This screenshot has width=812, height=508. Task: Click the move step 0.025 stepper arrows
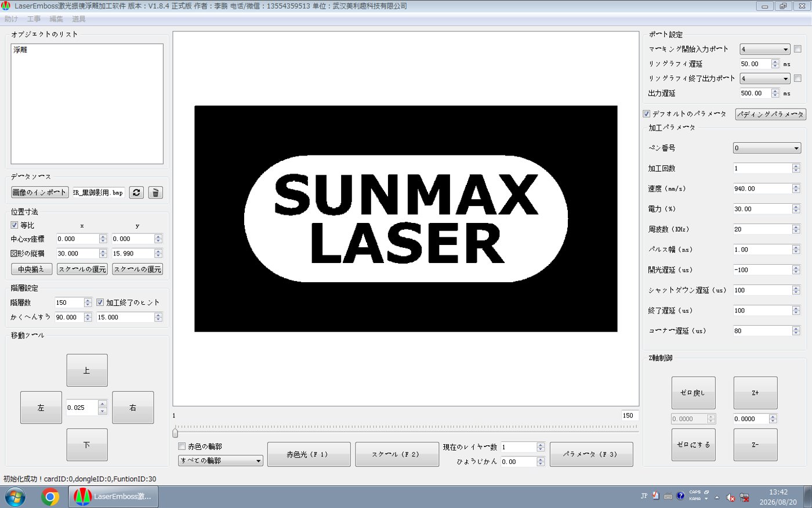tap(103, 408)
